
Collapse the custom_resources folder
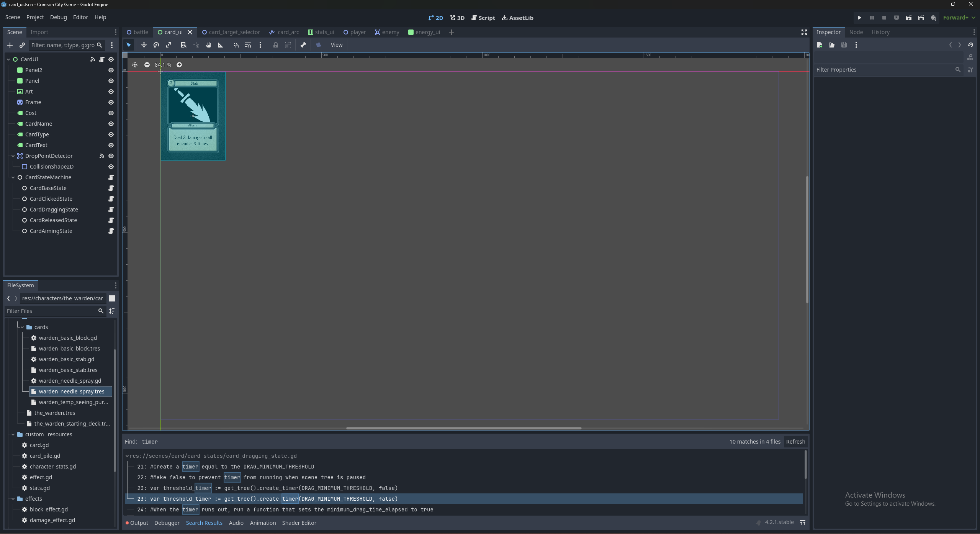tap(13, 434)
